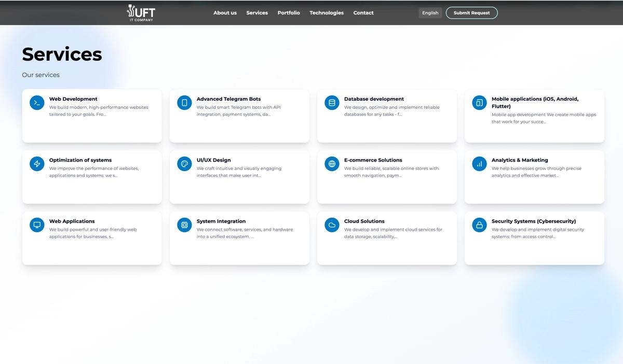Select Technologies in the top navigation

click(x=327, y=13)
